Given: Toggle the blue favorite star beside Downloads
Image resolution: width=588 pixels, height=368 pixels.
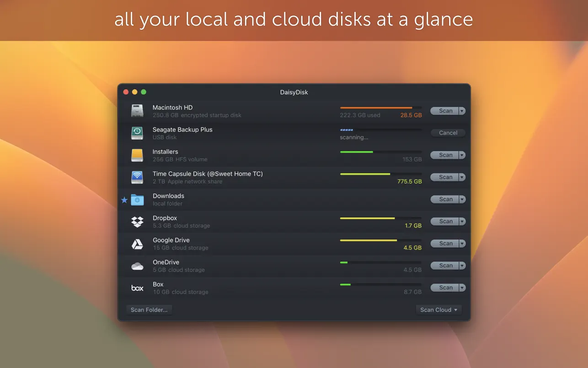Looking at the screenshot, I should tap(124, 200).
